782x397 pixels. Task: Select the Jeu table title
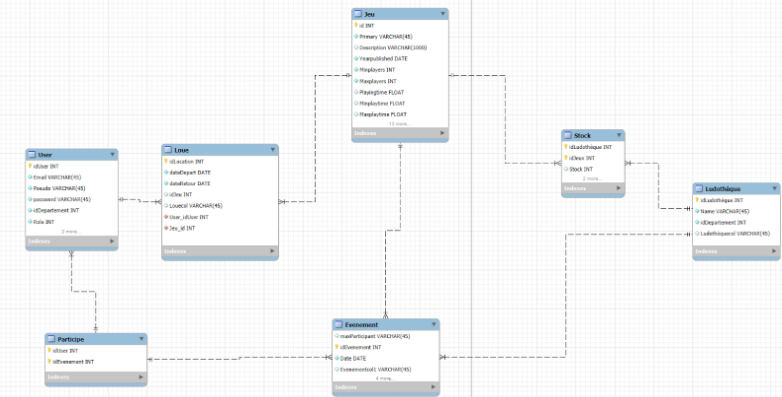(370, 14)
